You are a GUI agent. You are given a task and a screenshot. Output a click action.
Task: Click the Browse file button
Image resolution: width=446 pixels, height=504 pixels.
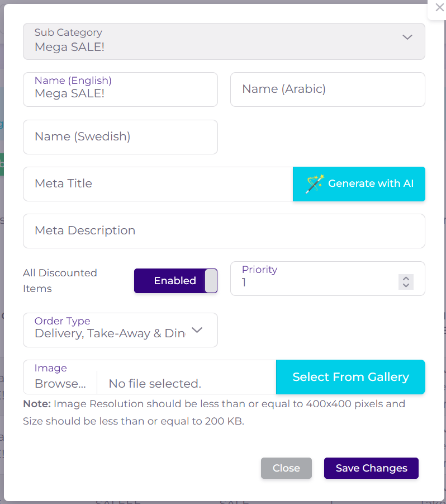[x=60, y=384]
